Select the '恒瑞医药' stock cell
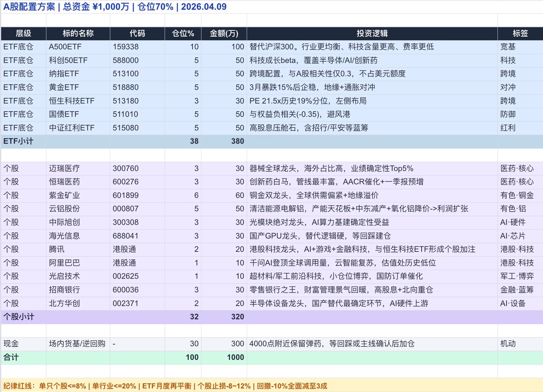 [x=78, y=182]
